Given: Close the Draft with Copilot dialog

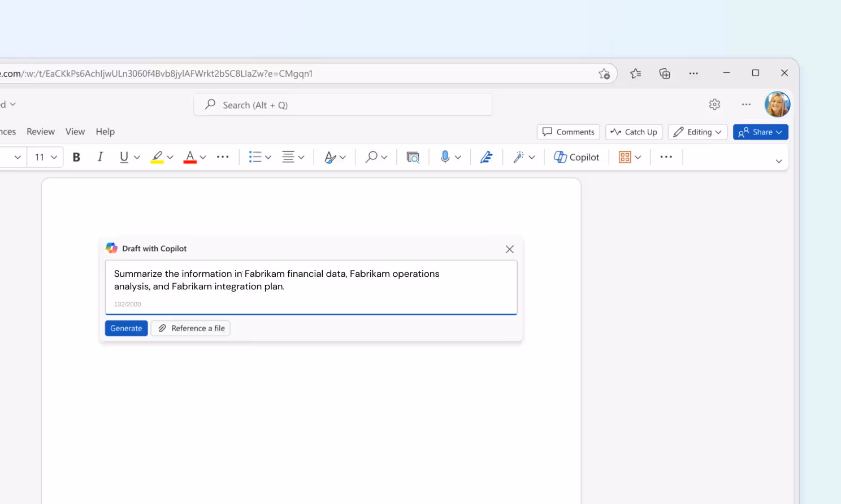Looking at the screenshot, I should coord(509,249).
